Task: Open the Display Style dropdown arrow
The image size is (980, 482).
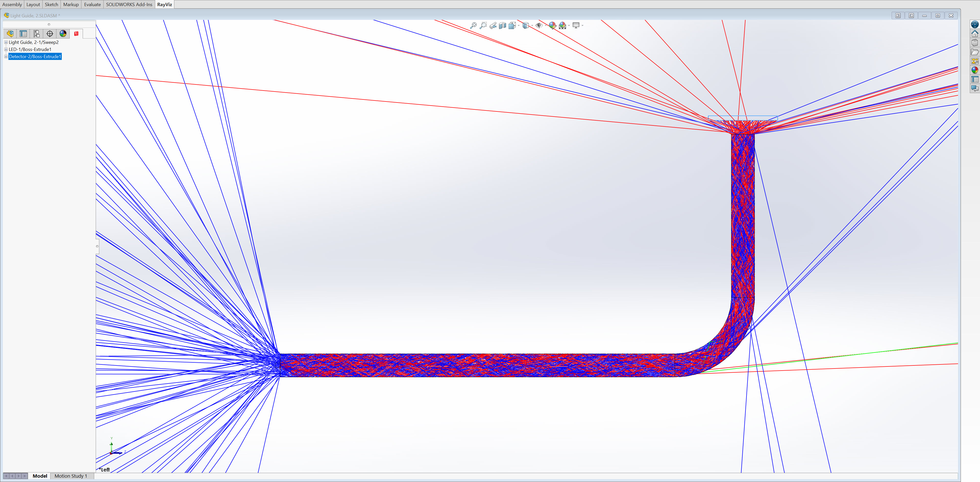Action: pos(532,26)
